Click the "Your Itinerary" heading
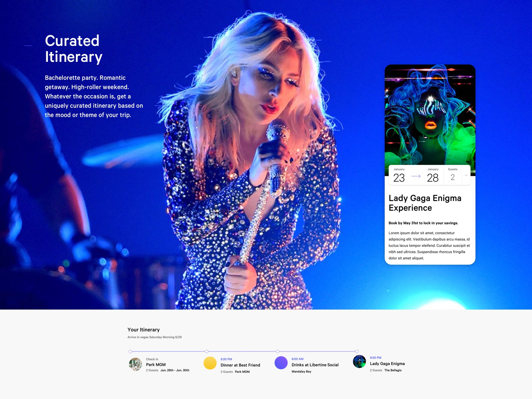Viewport: 532px width, 399px height. pyautogui.click(x=144, y=330)
